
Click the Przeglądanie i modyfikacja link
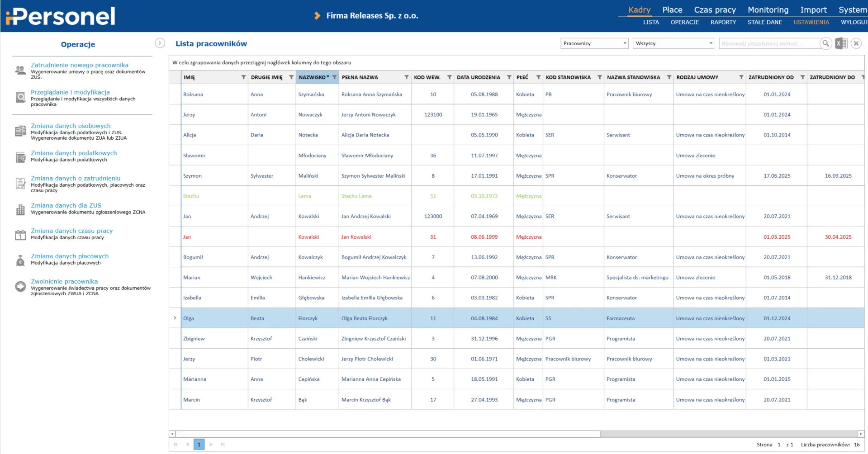pos(70,92)
